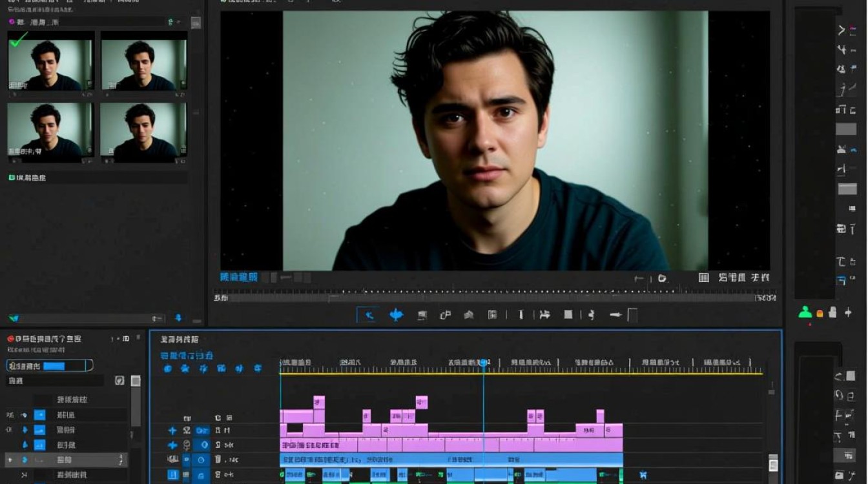Toggle the blue plus on the top timeline track
Image resolution: width=868 pixels, height=484 pixels.
172,430
